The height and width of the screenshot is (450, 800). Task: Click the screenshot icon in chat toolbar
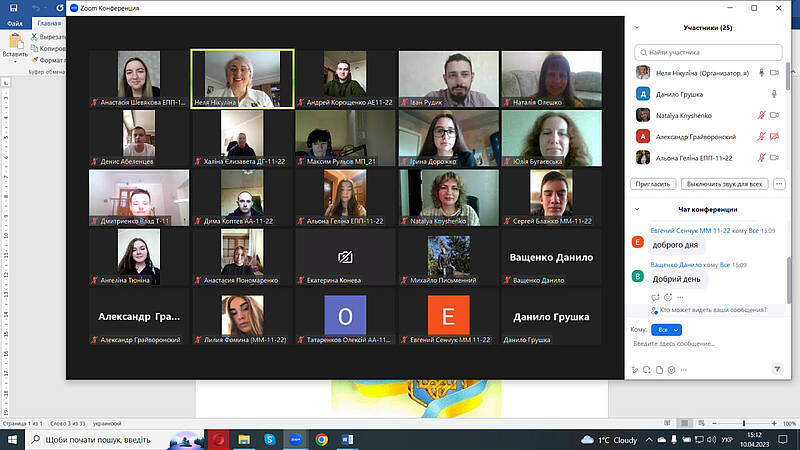pos(647,370)
